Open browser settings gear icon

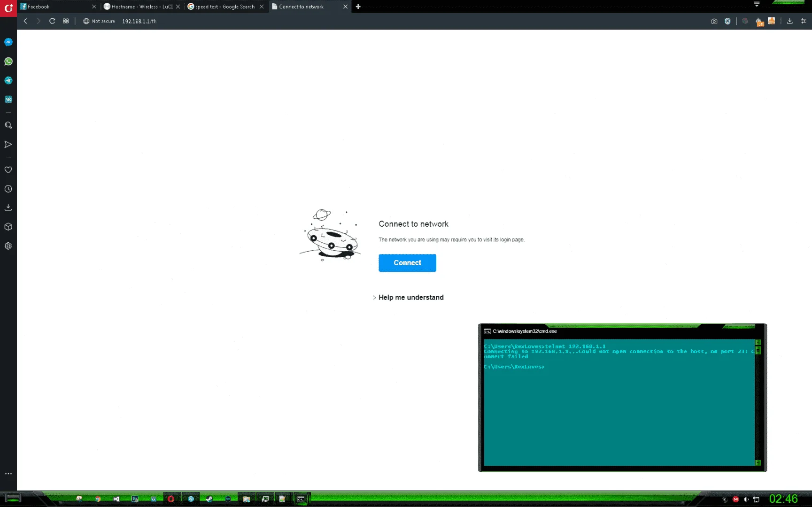coord(8,246)
